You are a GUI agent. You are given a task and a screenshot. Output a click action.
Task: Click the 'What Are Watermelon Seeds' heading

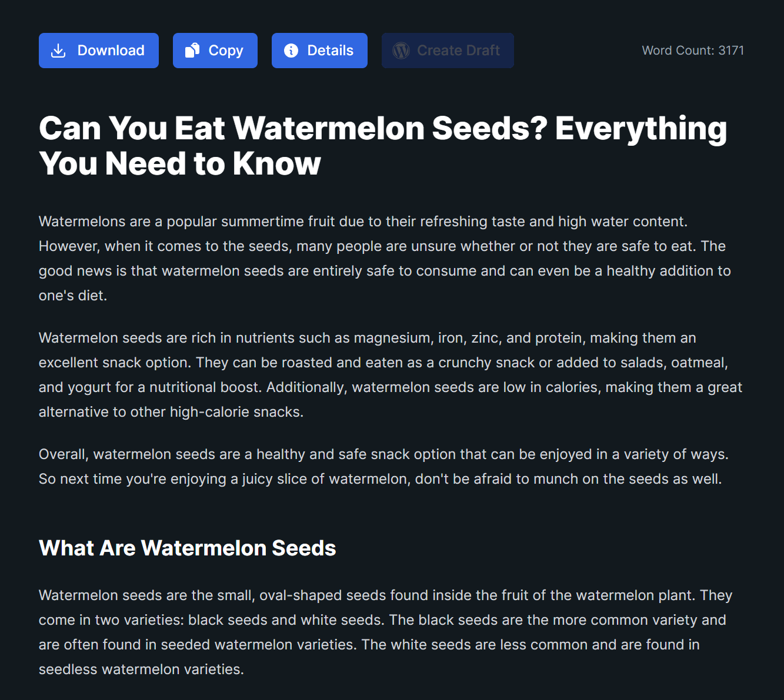188,548
